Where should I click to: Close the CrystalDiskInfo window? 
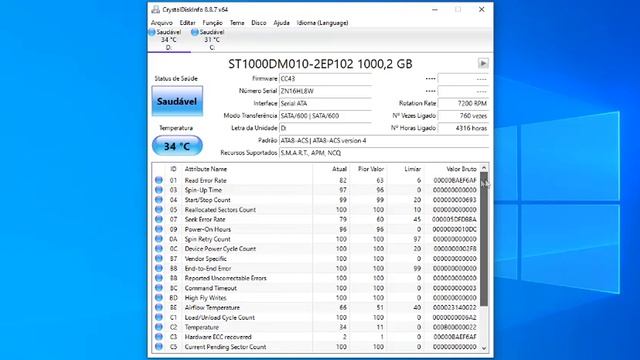tap(482, 9)
